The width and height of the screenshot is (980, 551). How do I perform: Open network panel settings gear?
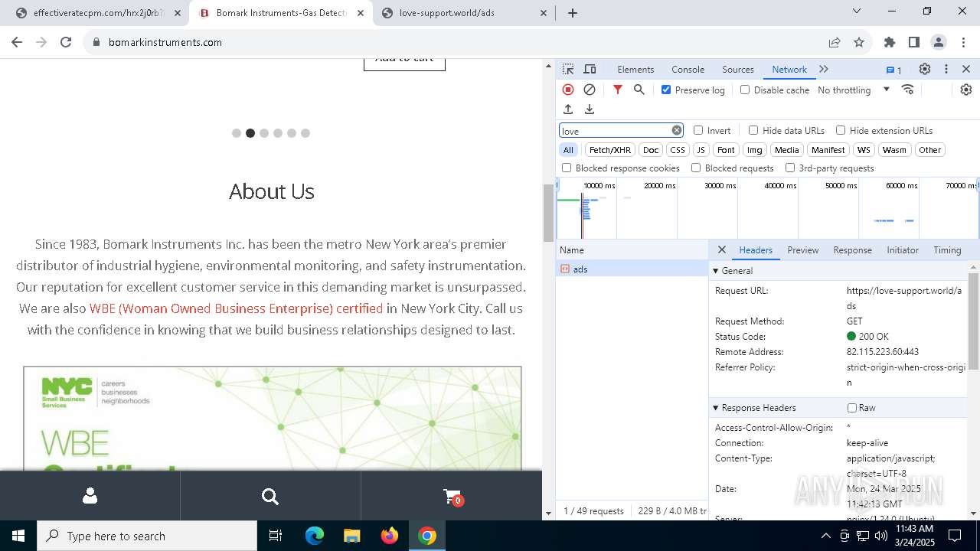click(x=966, y=90)
